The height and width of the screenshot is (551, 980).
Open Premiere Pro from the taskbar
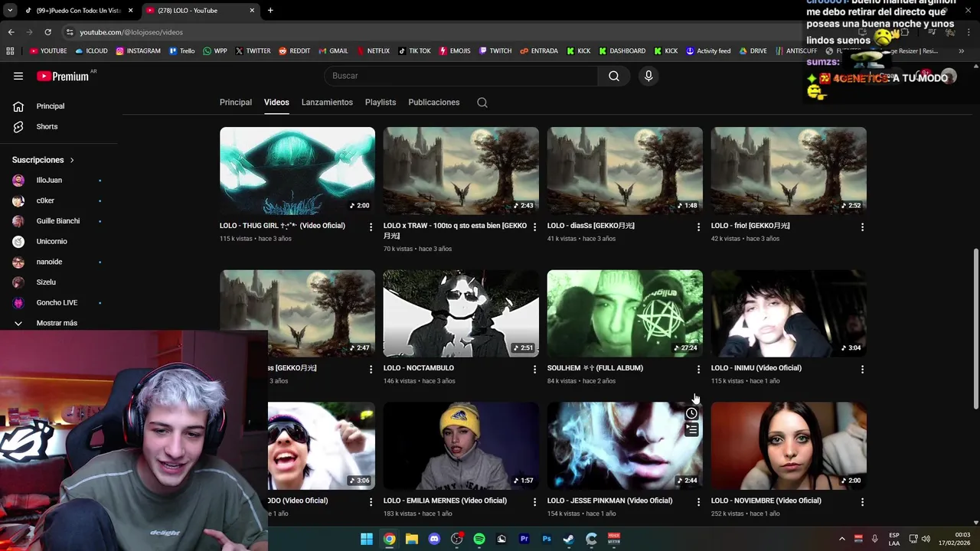[524, 539]
